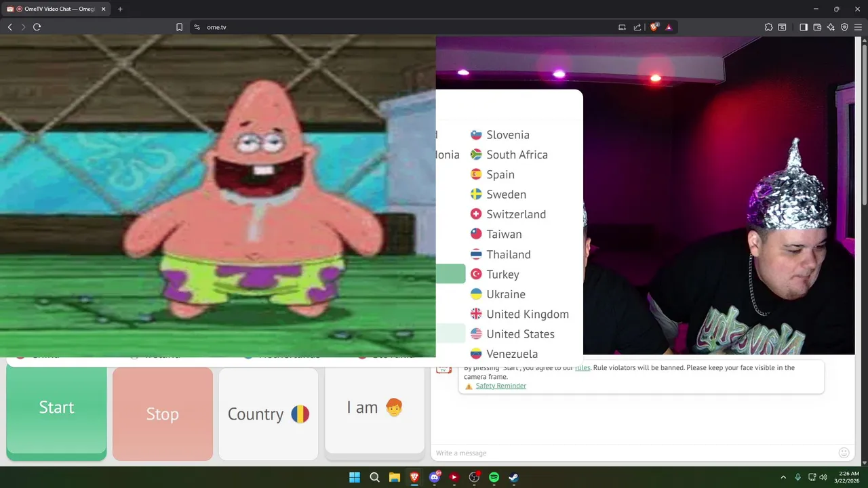Open the Safety Reminder link
The height and width of the screenshot is (488, 868).
click(500, 386)
